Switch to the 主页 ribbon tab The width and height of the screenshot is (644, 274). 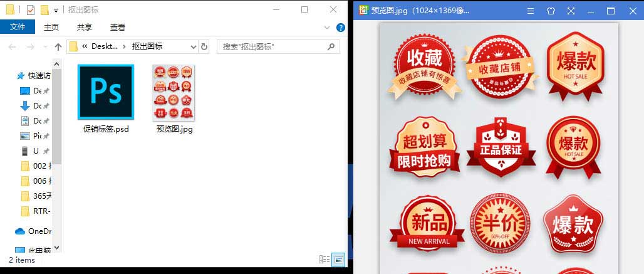[51, 27]
